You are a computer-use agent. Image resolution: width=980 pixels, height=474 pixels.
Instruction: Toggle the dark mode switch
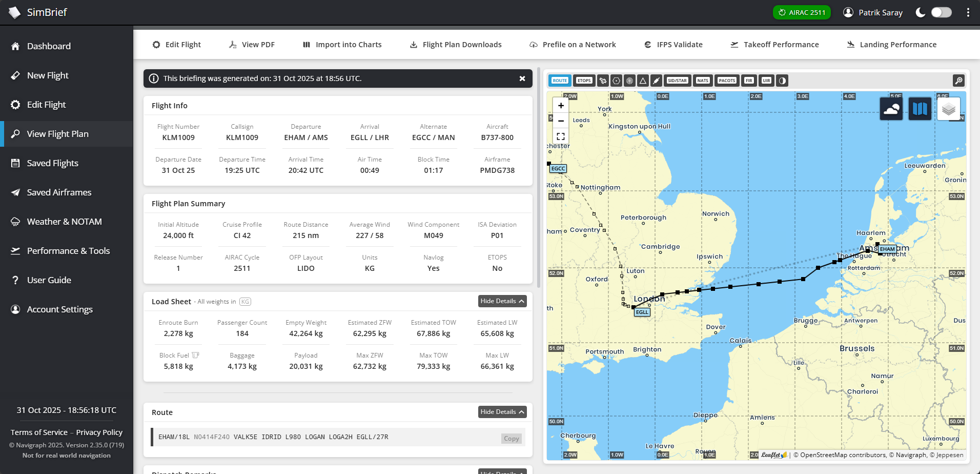point(941,12)
